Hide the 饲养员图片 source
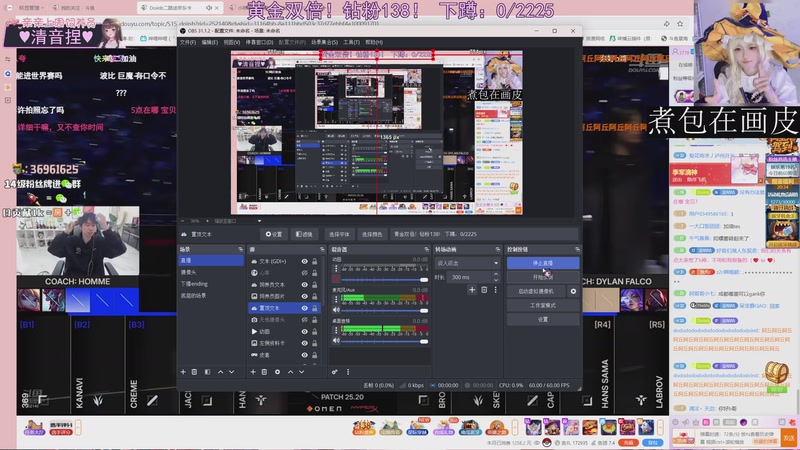The width and height of the screenshot is (800, 450). point(305,296)
